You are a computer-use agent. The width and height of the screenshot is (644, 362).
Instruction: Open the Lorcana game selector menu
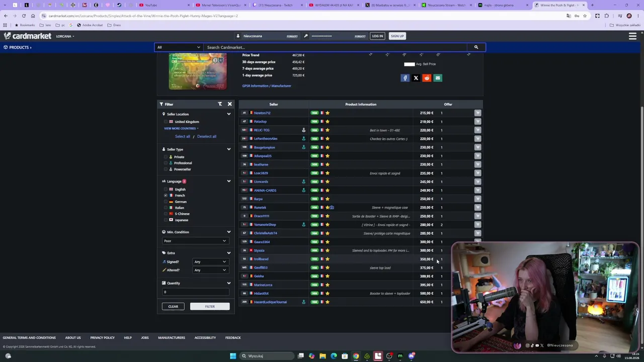65,36
